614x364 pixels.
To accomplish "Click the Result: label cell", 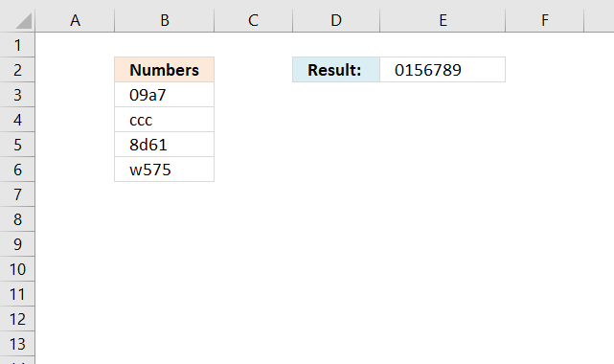I will click(336, 70).
